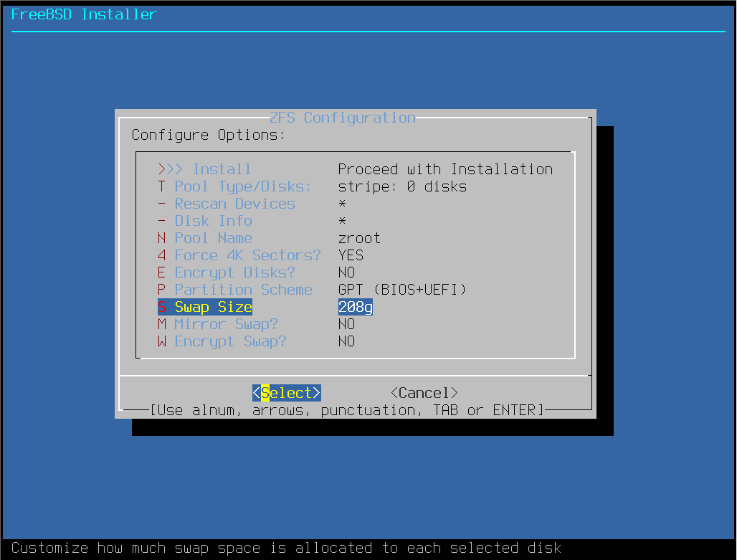Click the swap space help text at bottom
Screen dimensions: 737x560
(x=286, y=549)
